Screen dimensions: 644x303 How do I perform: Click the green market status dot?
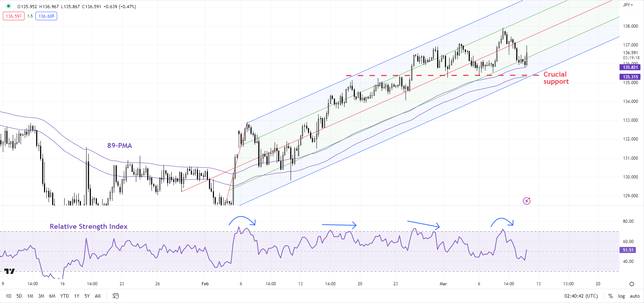pyautogui.click(x=9, y=6)
